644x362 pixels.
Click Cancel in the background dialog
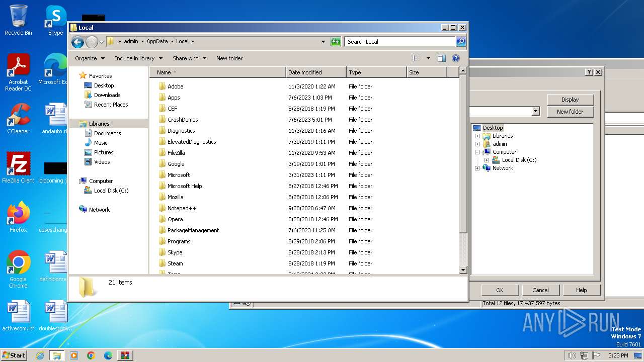pos(540,290)
